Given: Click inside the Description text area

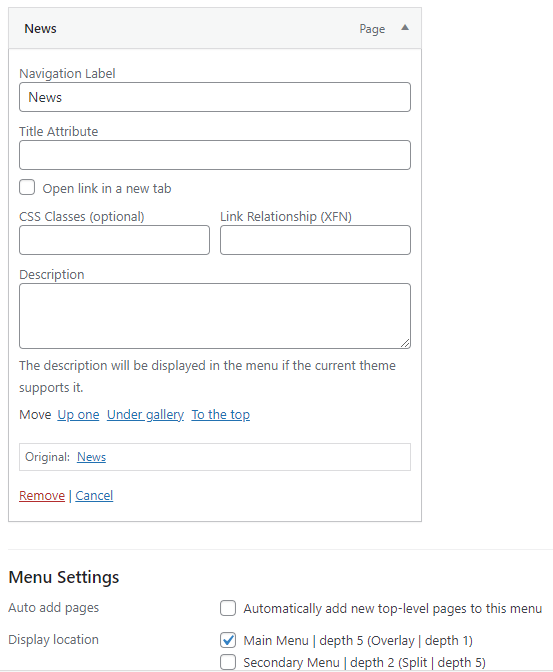Looking at the screenshot, I should 215,316.
